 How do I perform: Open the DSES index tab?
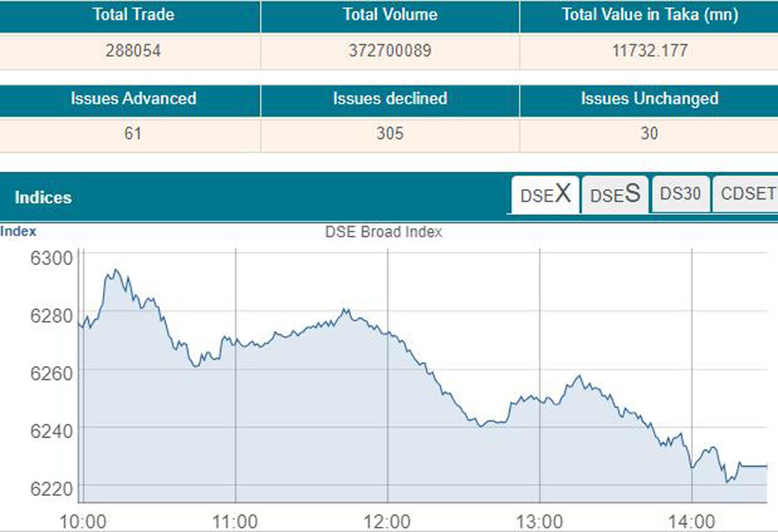615,194
